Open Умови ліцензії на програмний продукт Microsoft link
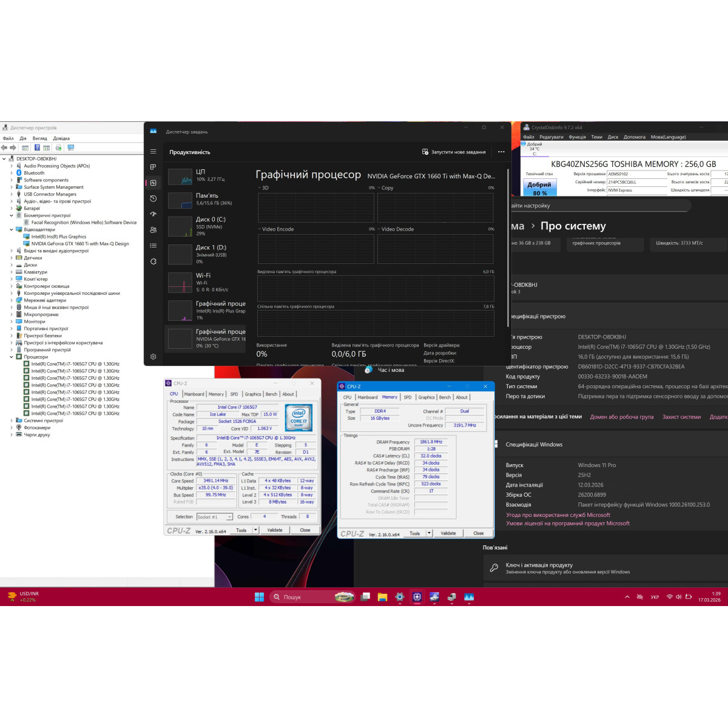The width and height of the screenshot is (728, 728). click(568, 523)
